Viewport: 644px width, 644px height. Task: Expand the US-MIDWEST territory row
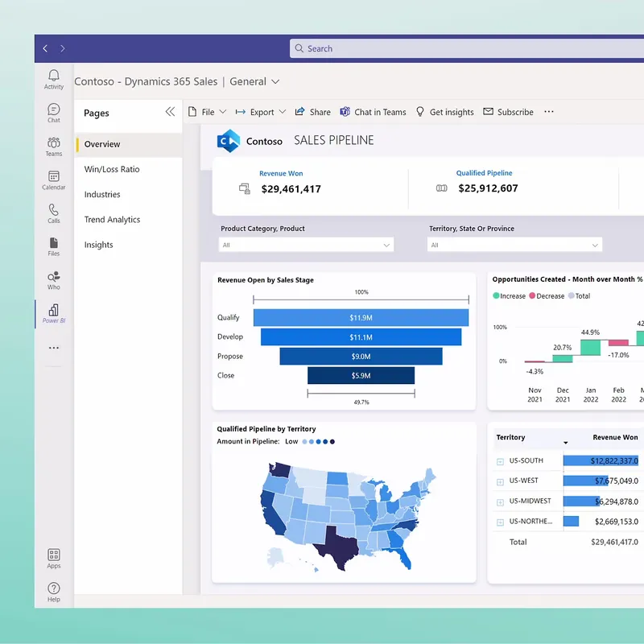point(500,502)
